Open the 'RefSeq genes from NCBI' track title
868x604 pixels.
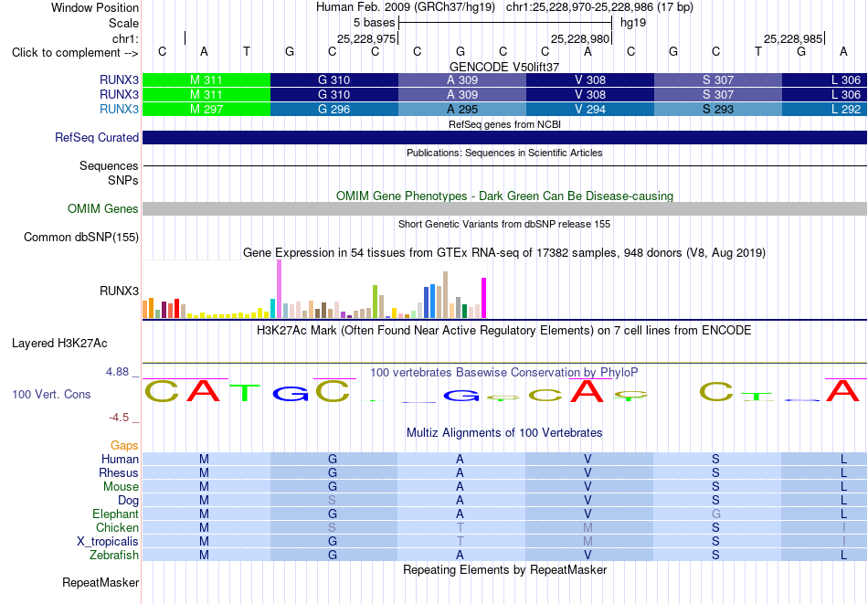[x=504, y=124]
